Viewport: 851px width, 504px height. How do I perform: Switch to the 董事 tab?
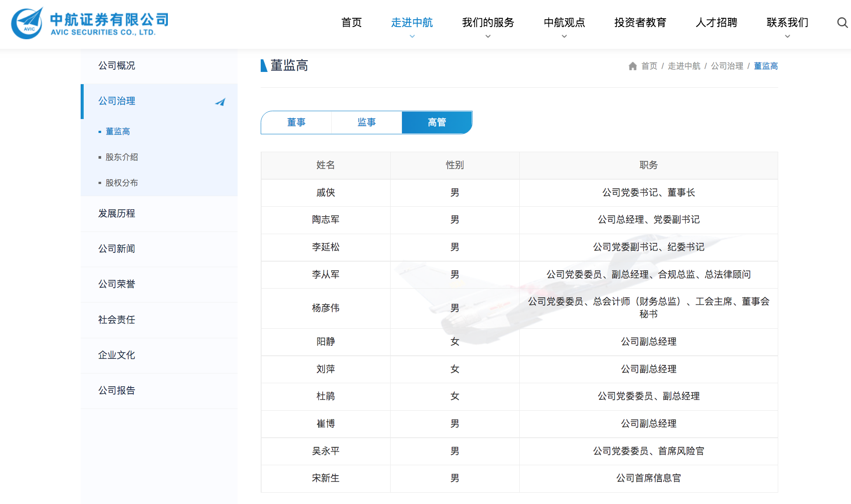(296, 123)
